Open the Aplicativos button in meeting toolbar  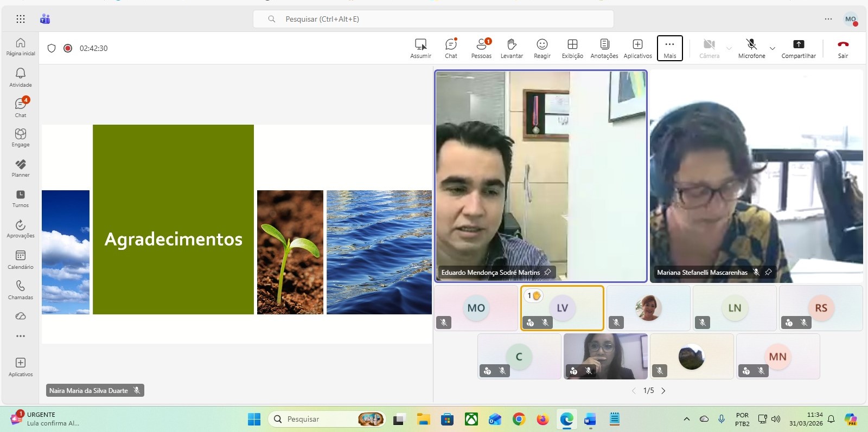tap(637, 48)
